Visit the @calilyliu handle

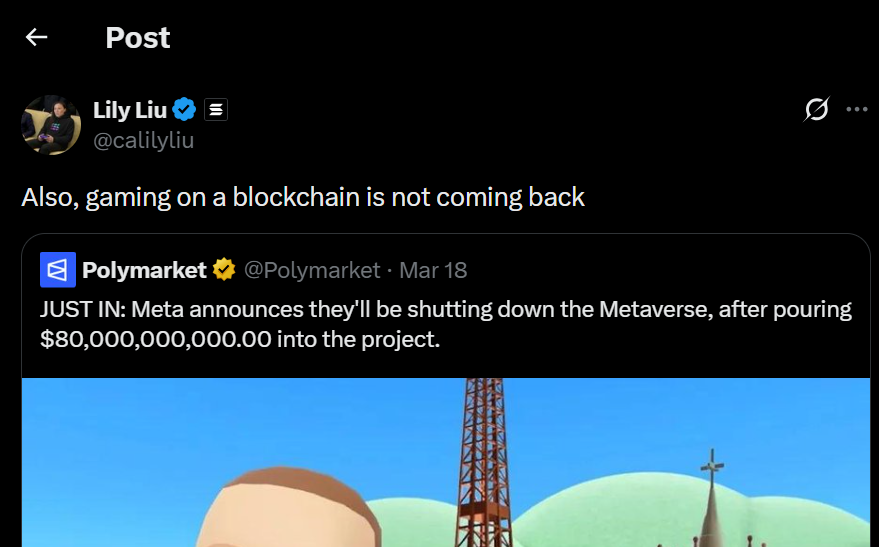(143, 140)
